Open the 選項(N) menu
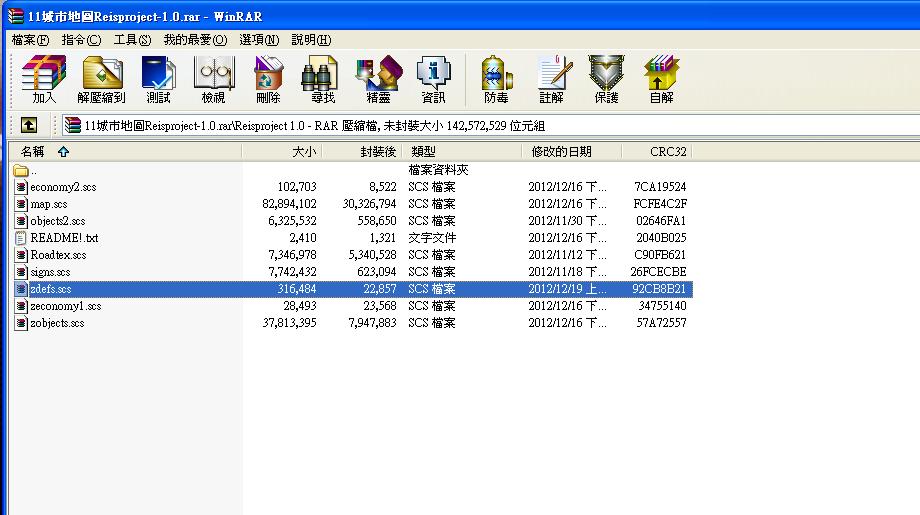The width and height of the screenshot is (920, 515). (x=259, y=40)
